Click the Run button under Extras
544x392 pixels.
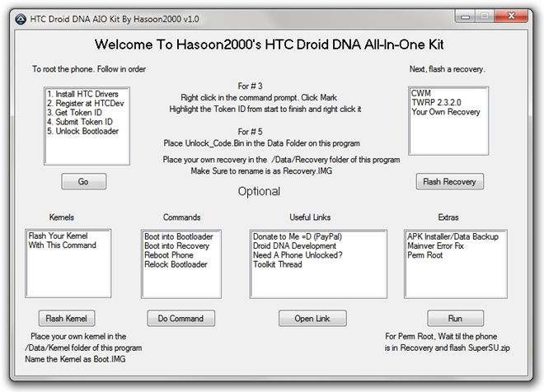coord(455,318)
